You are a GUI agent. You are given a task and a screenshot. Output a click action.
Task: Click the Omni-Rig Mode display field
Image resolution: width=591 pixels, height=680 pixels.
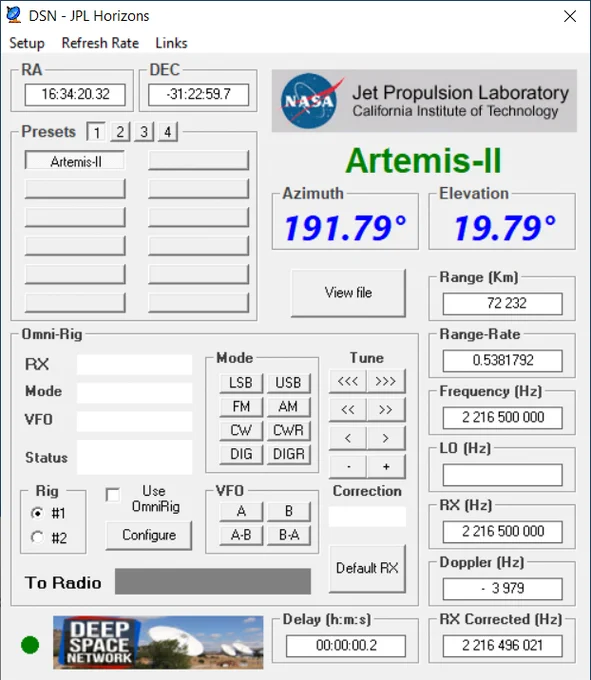(134, 392)
